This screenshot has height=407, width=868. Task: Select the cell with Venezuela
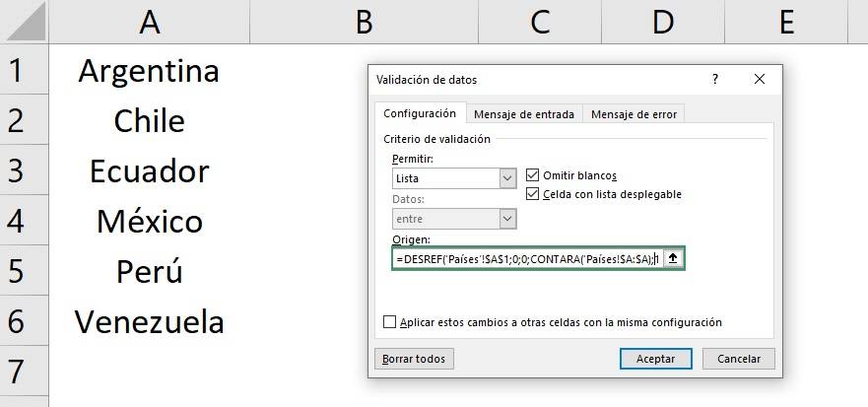149,321
